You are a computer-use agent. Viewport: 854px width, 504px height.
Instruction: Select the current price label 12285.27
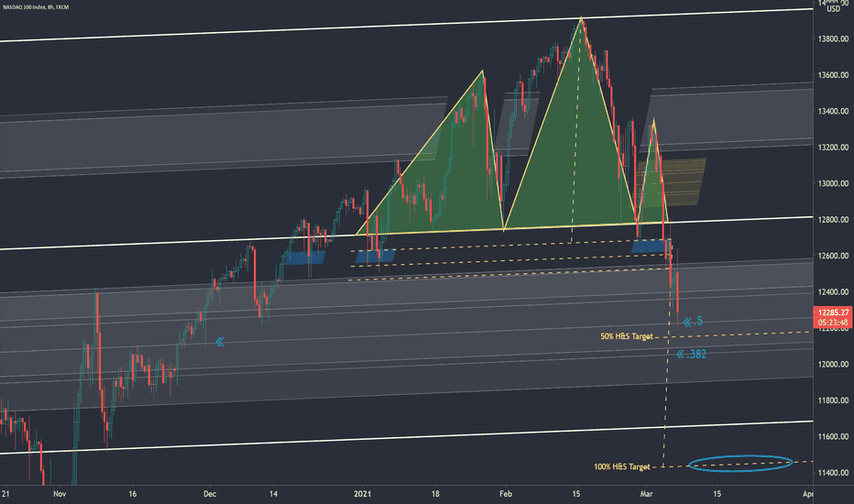click(833, 312)
